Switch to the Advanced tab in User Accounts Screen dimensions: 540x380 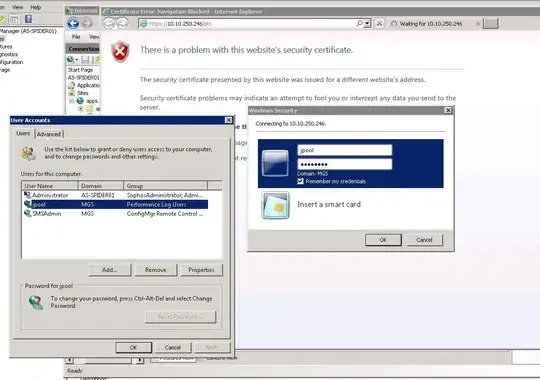click(x=49, y=134)
